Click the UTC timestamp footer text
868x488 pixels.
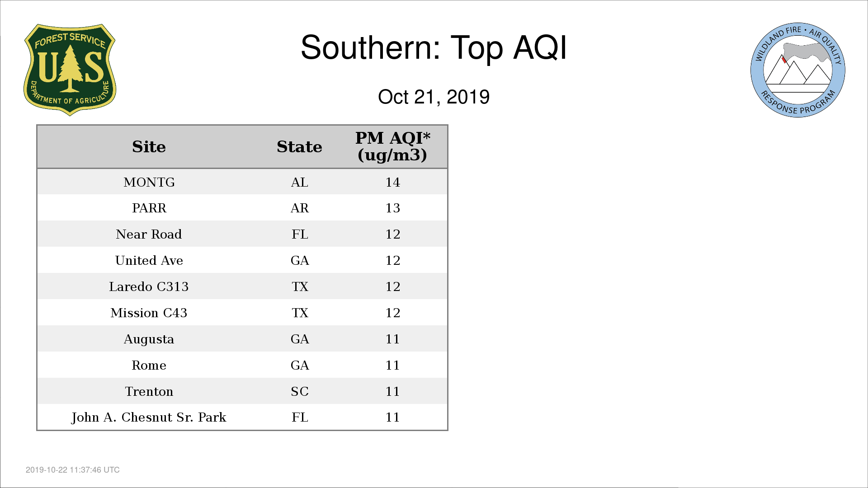(x=73, y=470)
